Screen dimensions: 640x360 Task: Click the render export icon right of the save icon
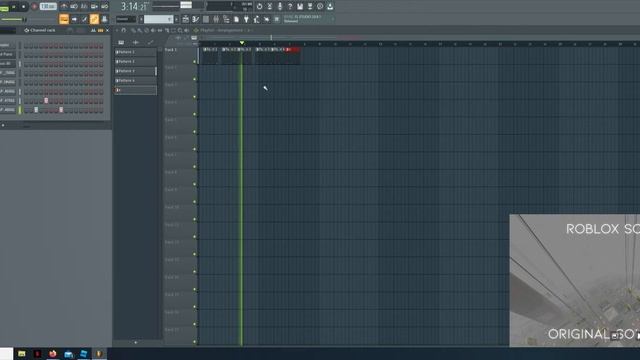310,7
